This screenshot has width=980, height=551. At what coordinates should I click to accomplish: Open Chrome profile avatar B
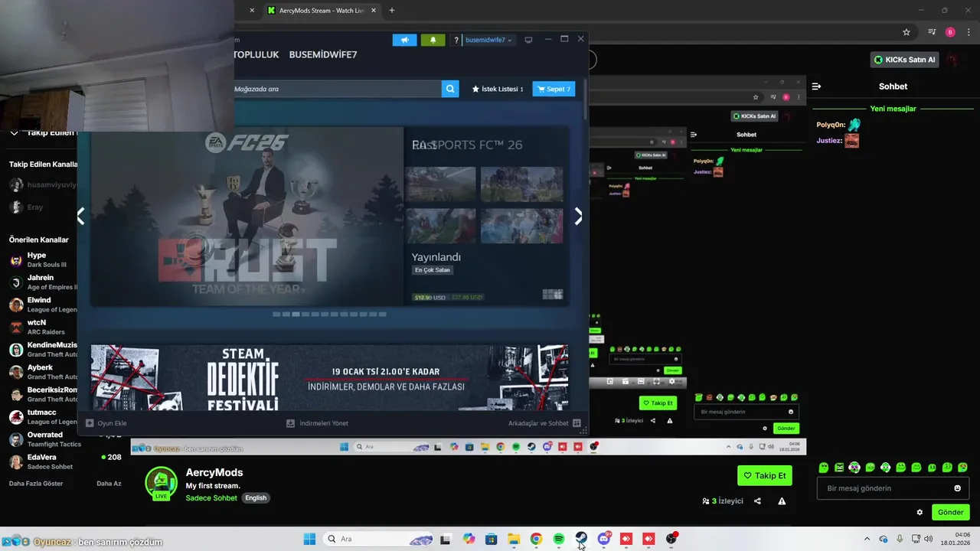(950, 32)
